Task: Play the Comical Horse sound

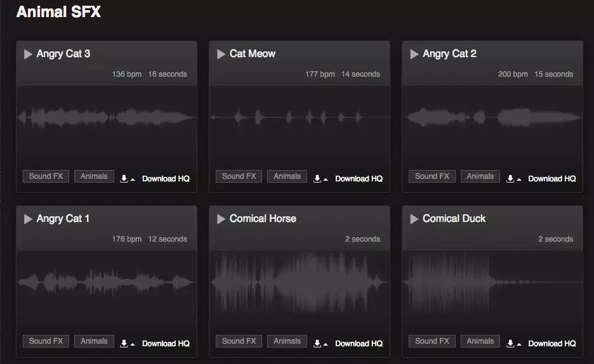Action: pos(221,219)
